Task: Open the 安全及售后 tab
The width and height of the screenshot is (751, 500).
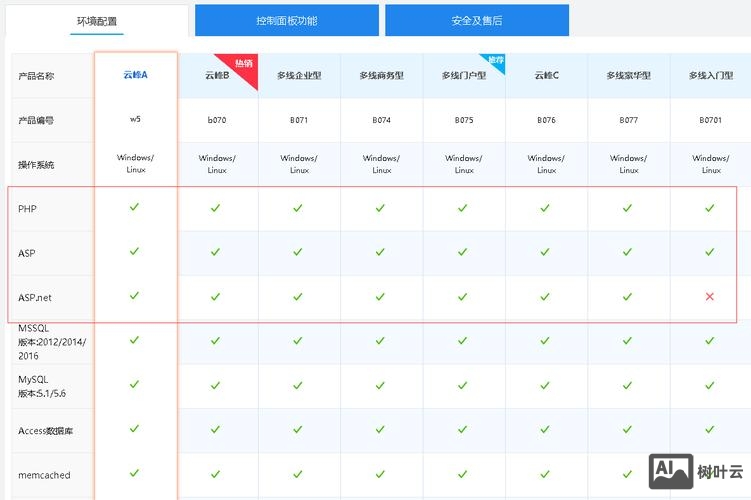Action: pos(477,21)
